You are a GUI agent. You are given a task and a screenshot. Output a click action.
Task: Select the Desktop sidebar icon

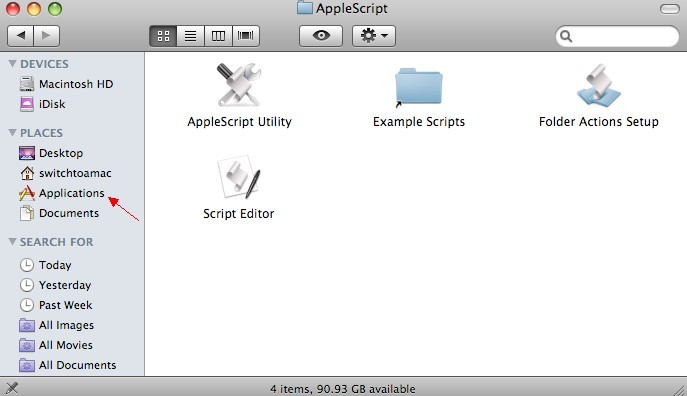coord(27,153)
